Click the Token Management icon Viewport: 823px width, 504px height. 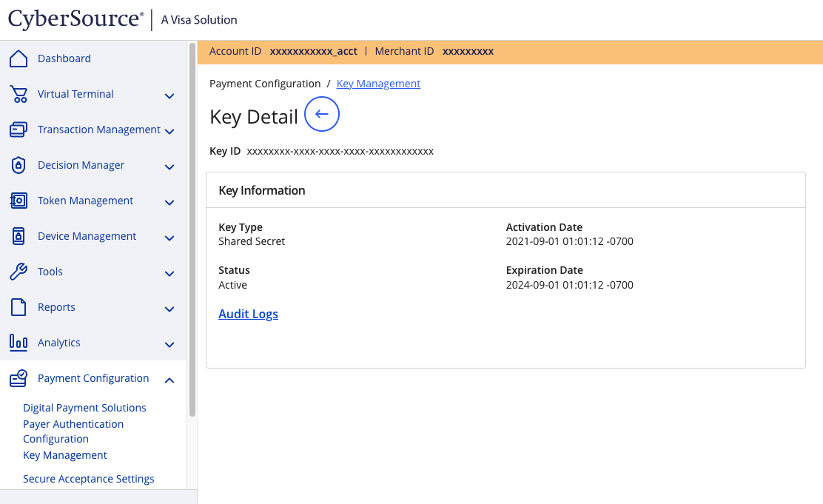[x=18, y=200]
